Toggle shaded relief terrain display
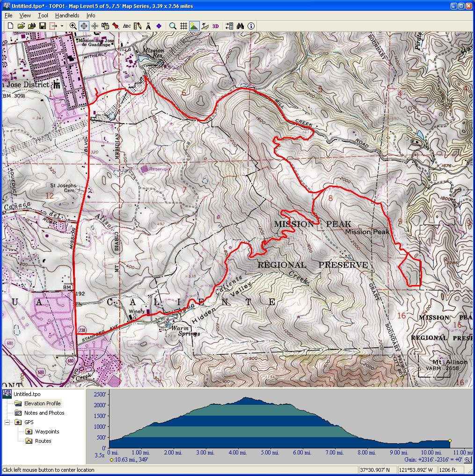The image size is (475, 476). click(194, 26)
